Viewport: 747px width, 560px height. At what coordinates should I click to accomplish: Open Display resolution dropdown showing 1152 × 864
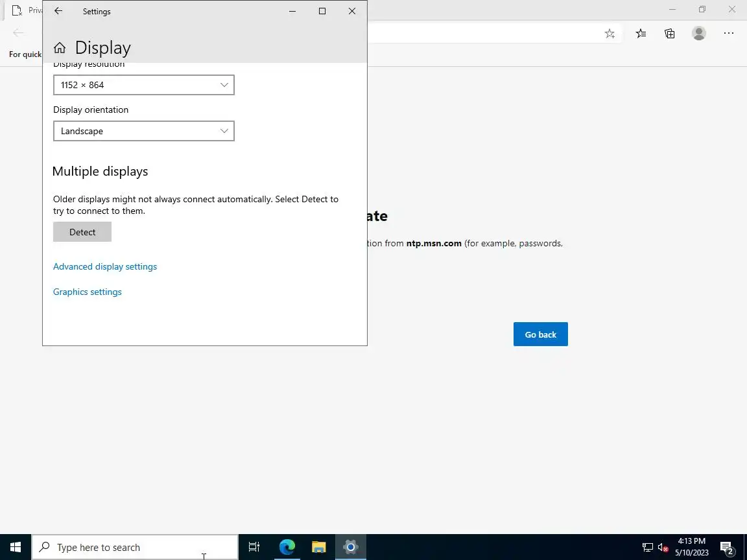(144, 85)
